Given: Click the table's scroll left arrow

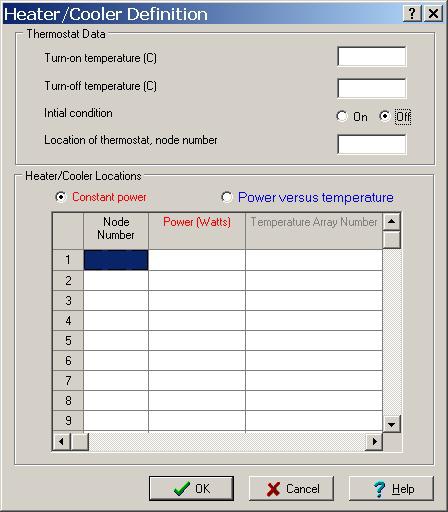Looking at the screenshot, I should (61, 442).
